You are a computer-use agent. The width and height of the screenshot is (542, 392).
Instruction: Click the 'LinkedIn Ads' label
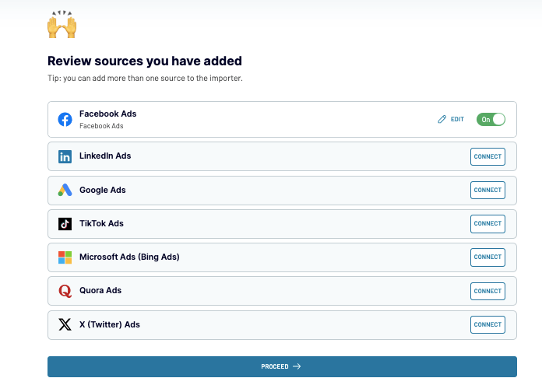click(105, 156)
